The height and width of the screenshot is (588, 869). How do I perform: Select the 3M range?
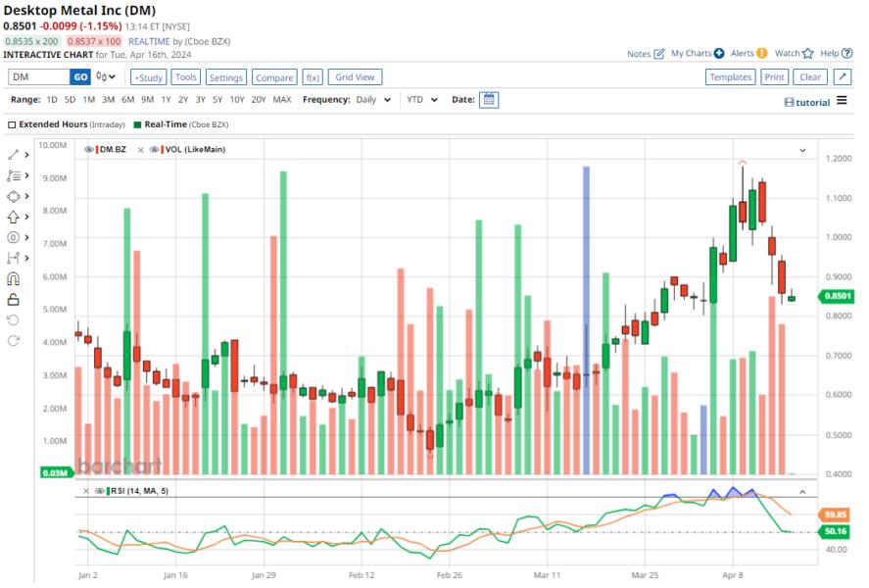tap(108, 100)
